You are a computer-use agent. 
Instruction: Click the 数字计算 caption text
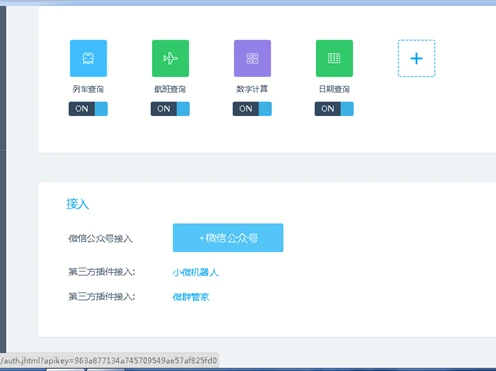(252, 89)
